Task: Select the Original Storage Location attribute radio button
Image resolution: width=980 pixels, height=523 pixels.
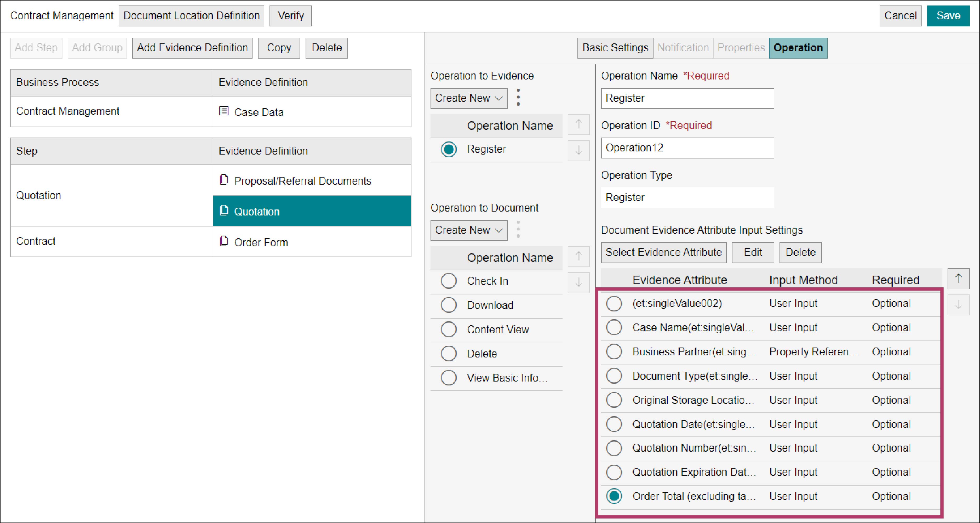Action: [614, 400]
